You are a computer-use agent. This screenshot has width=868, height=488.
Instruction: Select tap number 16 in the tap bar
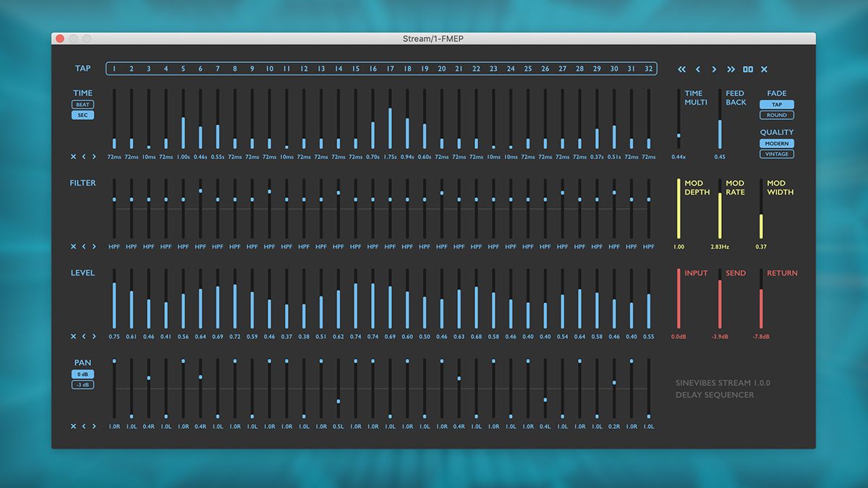pos(373,69)
